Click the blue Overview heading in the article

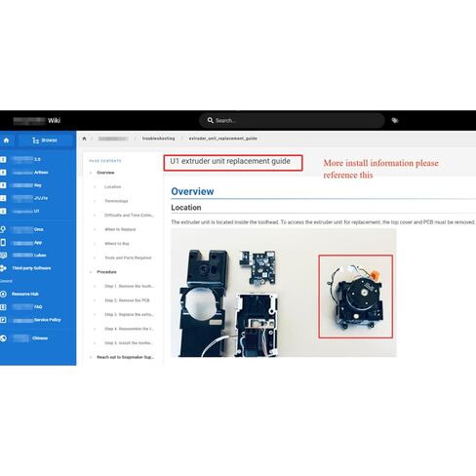point(192,191)
